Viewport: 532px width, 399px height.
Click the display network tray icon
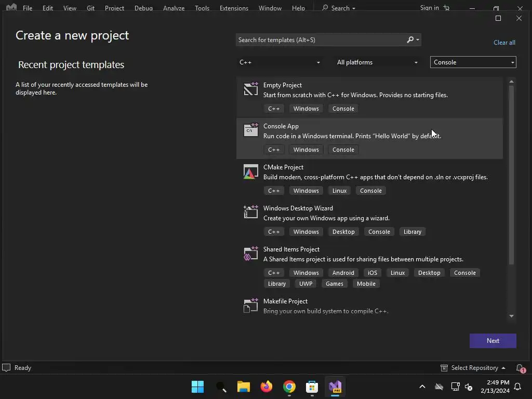455,387
